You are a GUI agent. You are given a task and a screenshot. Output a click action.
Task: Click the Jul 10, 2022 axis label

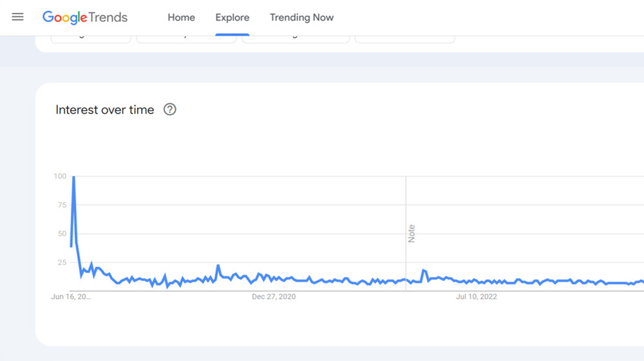477,297
